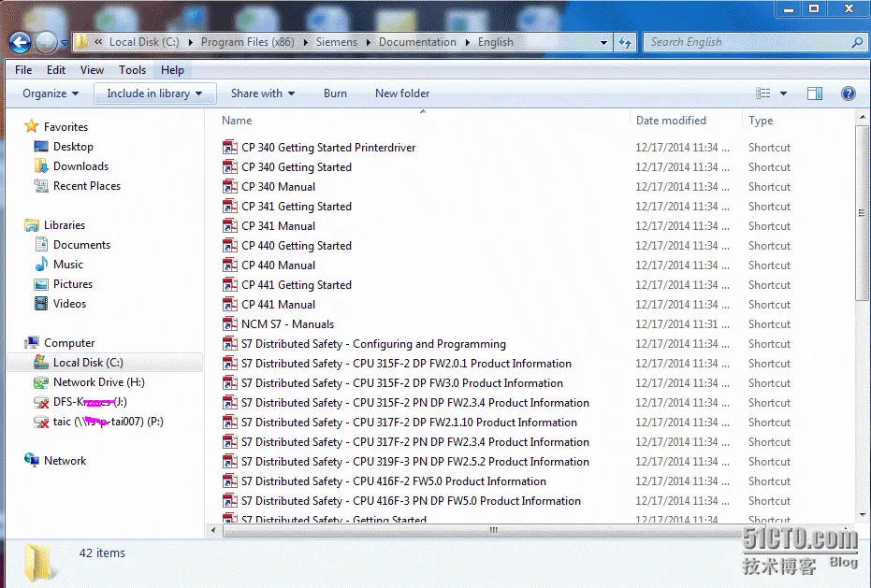Viewport: 871px width, 588px height.
Task: Open the view options dropdown arrow
Action: point(783,93)
